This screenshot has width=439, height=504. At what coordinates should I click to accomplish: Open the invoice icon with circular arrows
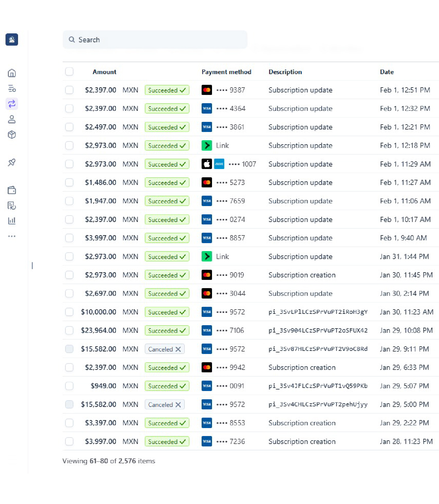[12, 205]
